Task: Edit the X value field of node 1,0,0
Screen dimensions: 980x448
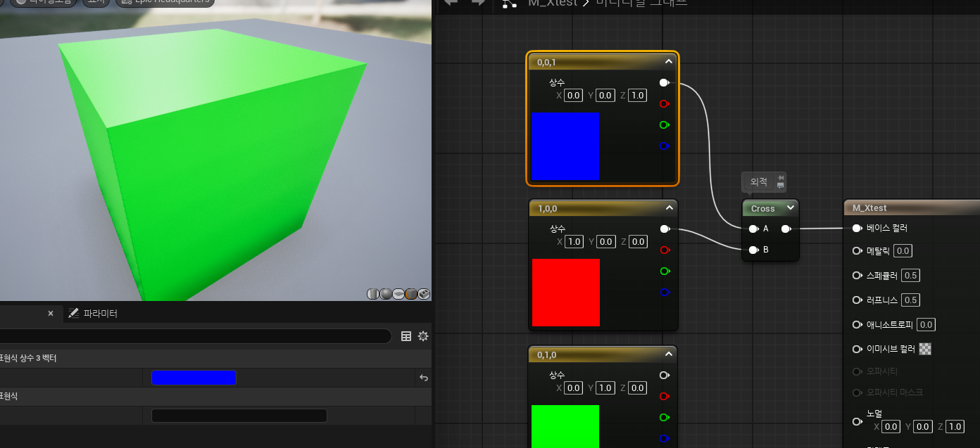Action: pyautogui.click(x=574, y=241)
